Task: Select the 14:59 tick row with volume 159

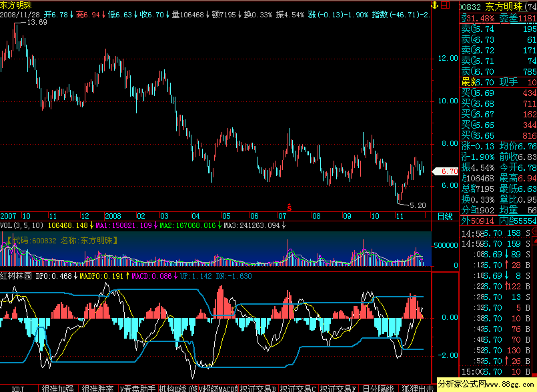Action: (x=496, y=244)
